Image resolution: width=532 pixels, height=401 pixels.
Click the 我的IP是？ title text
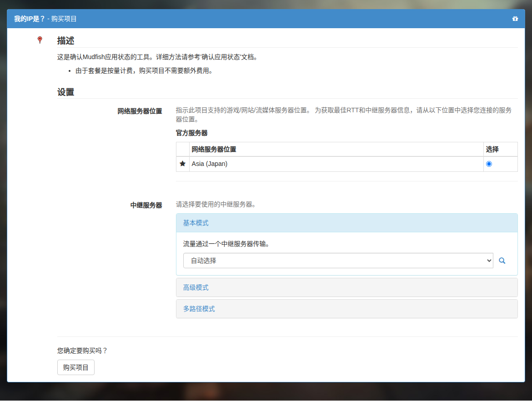(x=30, y=19)
